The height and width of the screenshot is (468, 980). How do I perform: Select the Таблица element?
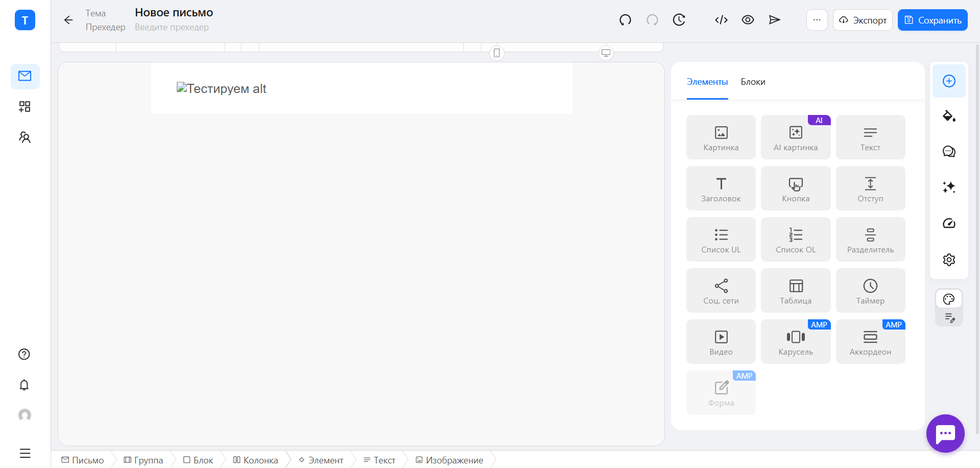point(796,290)
